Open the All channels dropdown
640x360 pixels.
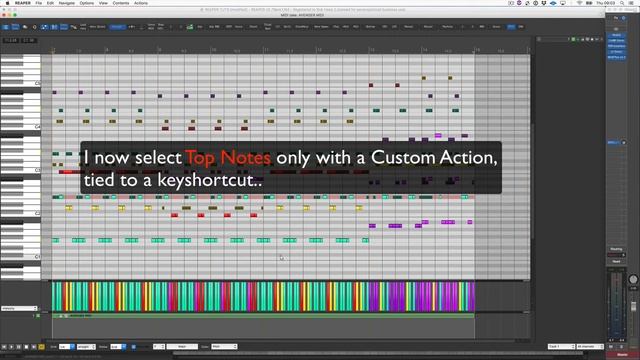[x=589, y=347]
